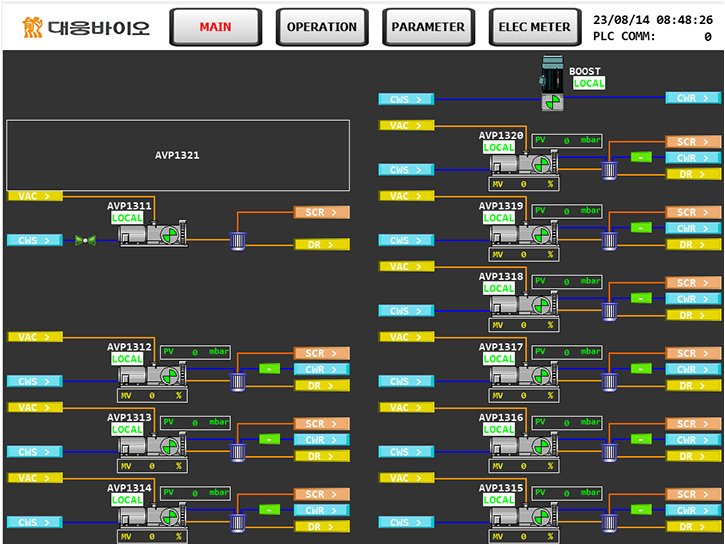Click the DR arrow tag for AVP1315

coord(693,527)
